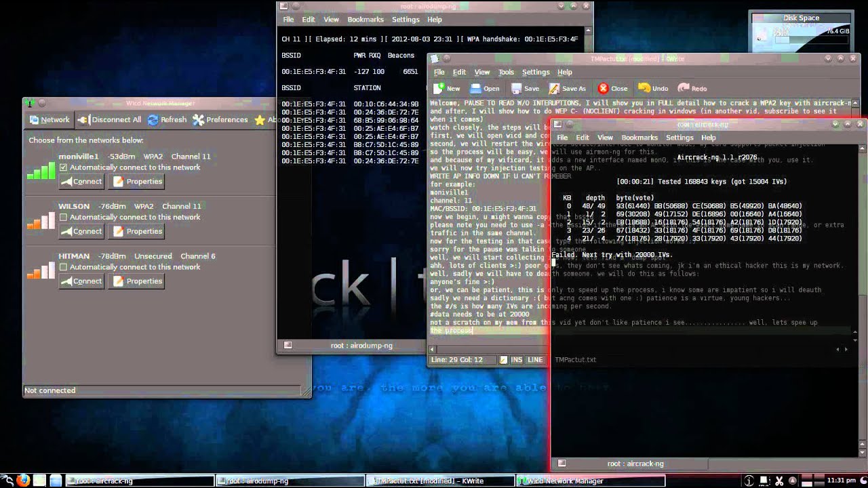The width and height of the screenshot is (868, 488).
Task: Click the terminal icon in the aircrack-ng window title bar
Action: (557, 124)
